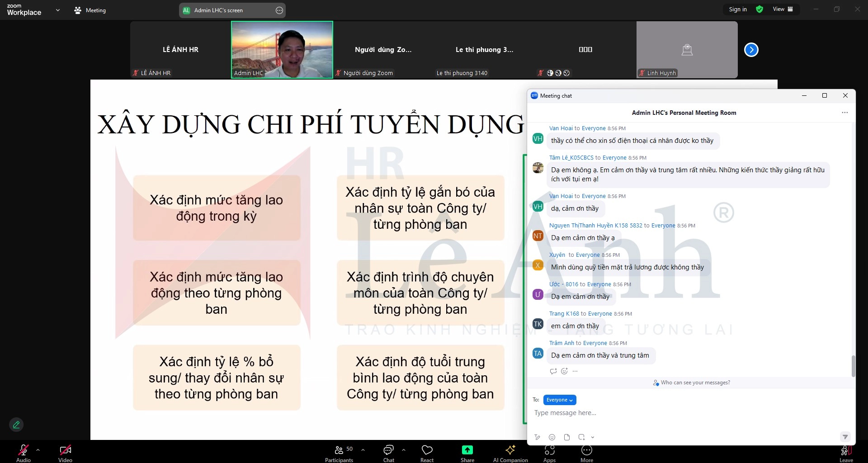Open emoji picker in chat composer

552,437
